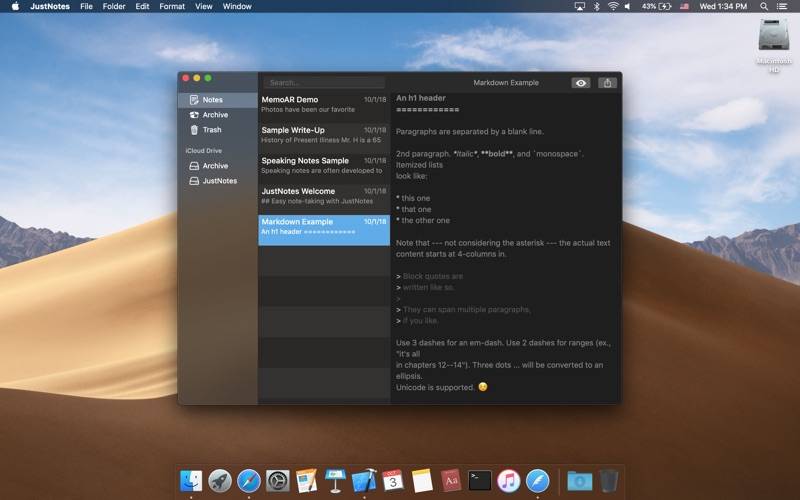Click the volume icon in menu bar
Image resolution: width=800 pixels, height=500 pixels.
pyautogui.click(x=628, y=6)
